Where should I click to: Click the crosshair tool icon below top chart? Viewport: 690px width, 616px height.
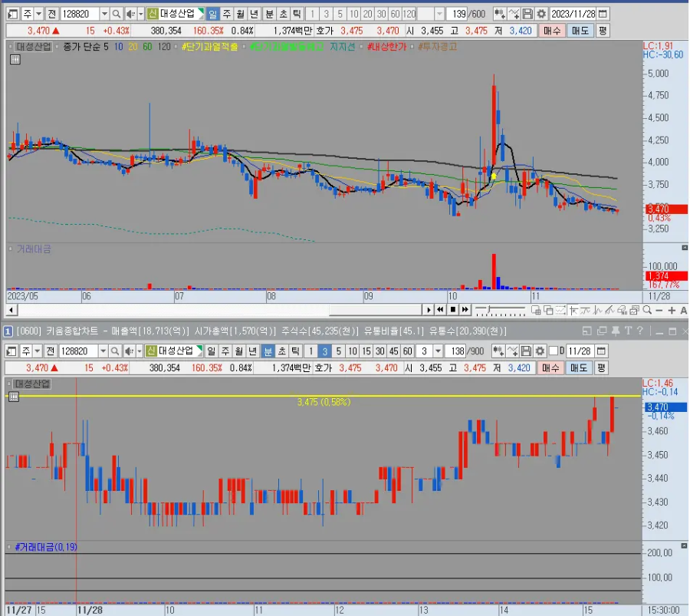click(573, 311)
